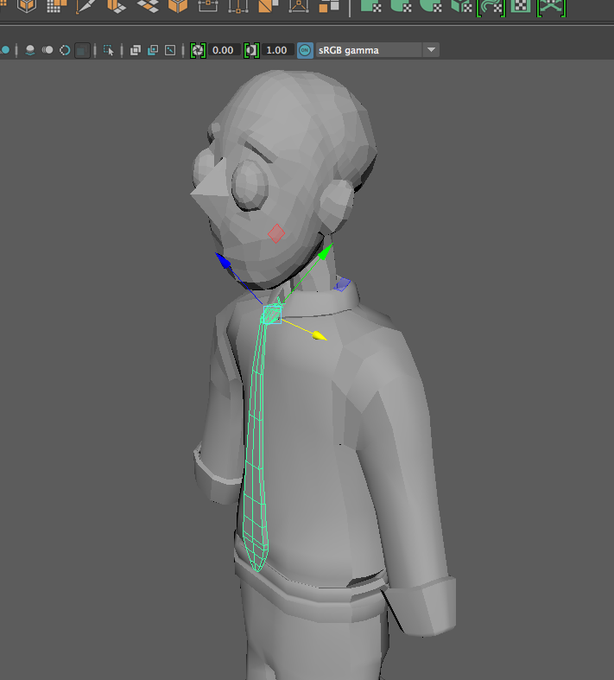
Task: Toggle the shadows viewport icon
Action: click(x=30, y=50)
